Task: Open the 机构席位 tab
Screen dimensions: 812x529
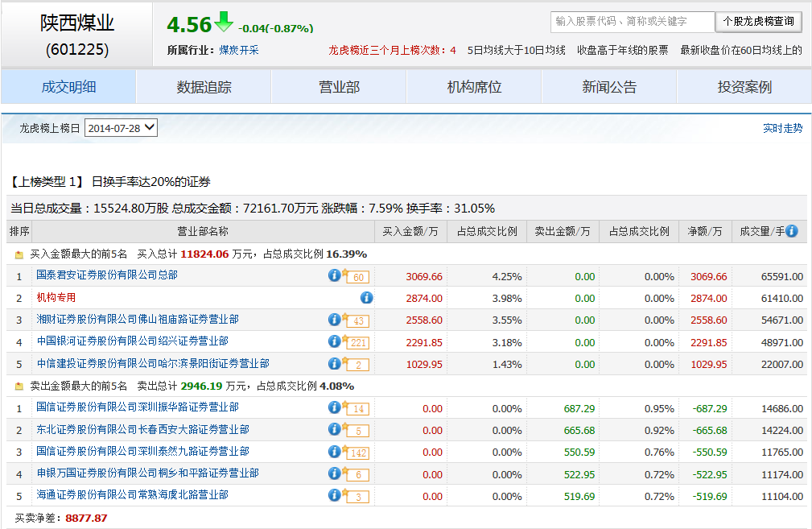Action: (474, 87)
